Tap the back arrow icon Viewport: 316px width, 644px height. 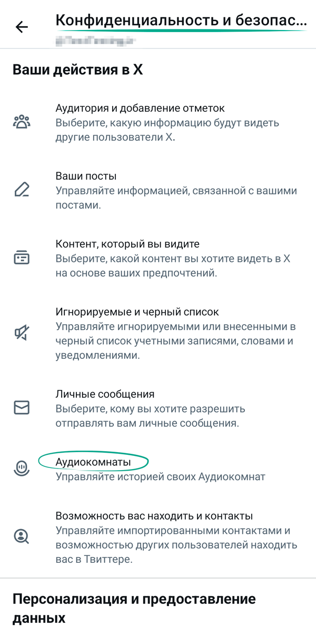[22, 27]
